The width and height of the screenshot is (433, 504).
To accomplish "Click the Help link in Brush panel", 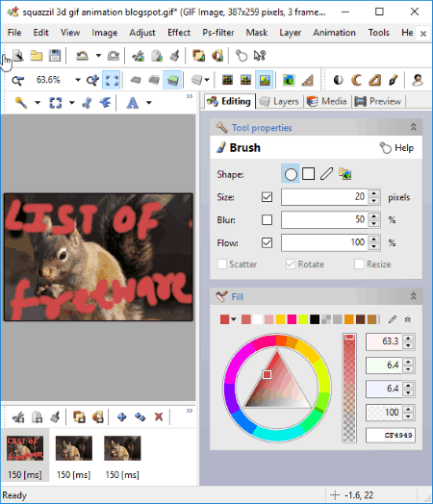I will pyautogui.click(x=397, y=148).
